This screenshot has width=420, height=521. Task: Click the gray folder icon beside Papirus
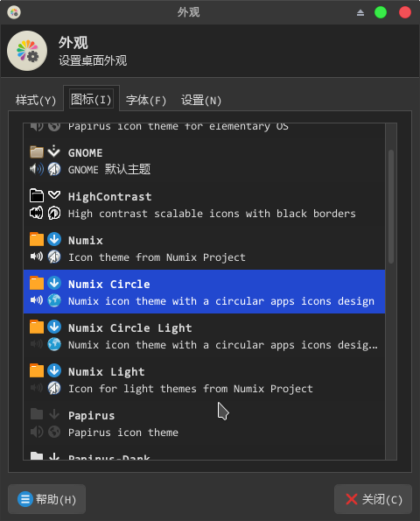pos(37,414)
